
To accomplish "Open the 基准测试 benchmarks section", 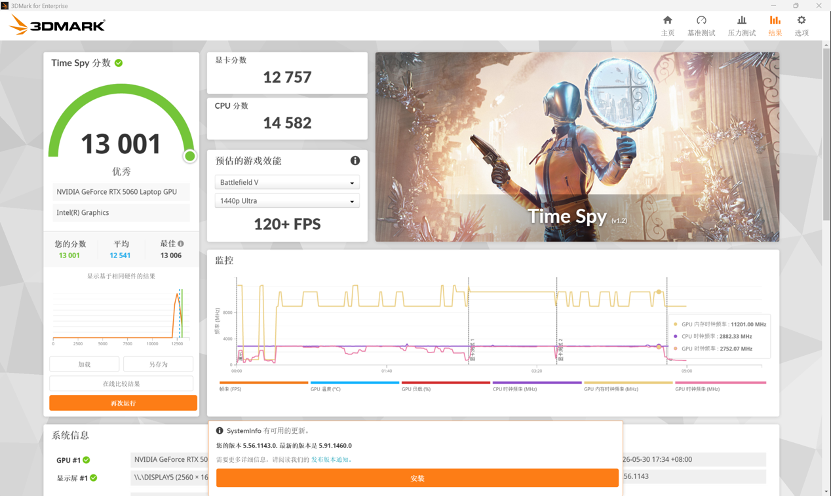I will point(701,25).
